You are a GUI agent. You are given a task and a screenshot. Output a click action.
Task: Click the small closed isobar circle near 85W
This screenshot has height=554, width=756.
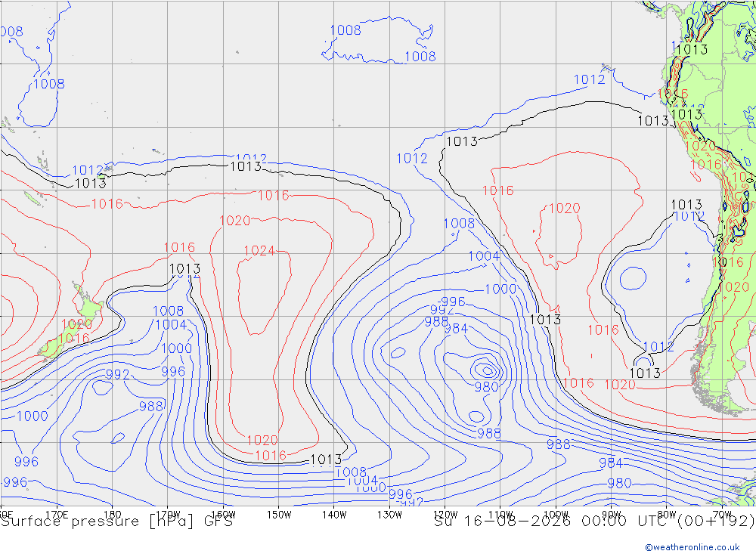[633, 278]
